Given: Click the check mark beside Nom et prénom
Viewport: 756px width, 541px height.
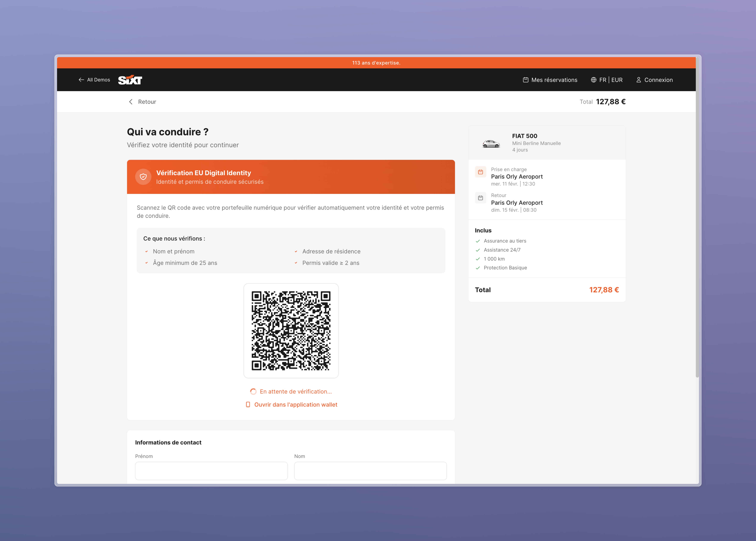Looking at the screenshot, I should 147,251.
